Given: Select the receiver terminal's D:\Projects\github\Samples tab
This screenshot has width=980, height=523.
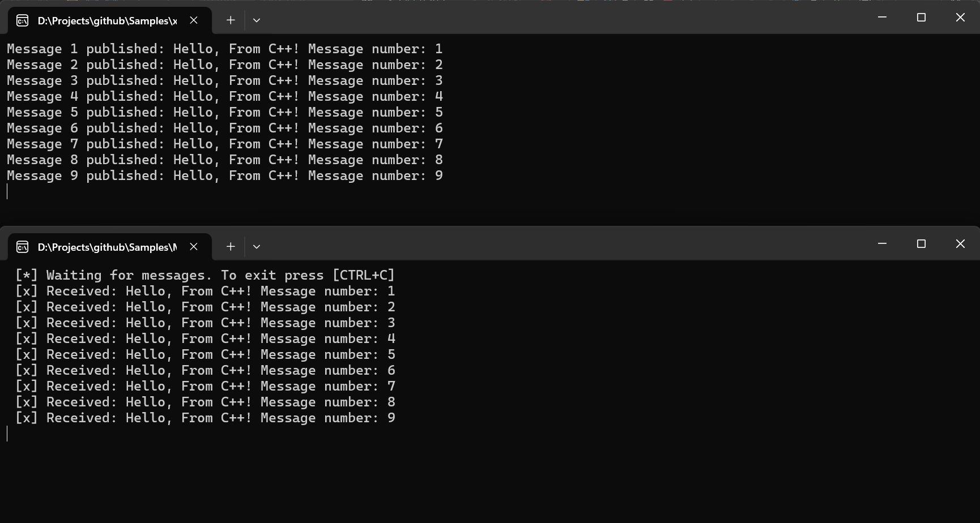Looking at the screenshot, I should pos(107,247).
